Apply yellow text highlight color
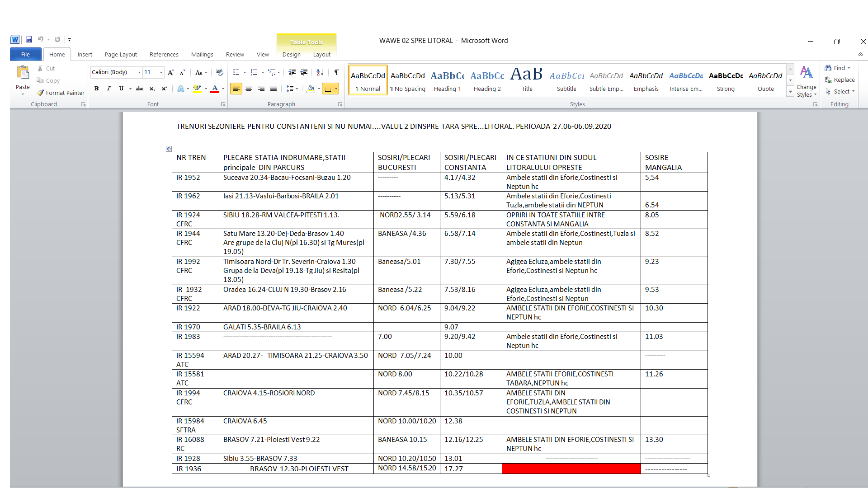This screenshot has height=488, width=868. click(x=197, y=89)
